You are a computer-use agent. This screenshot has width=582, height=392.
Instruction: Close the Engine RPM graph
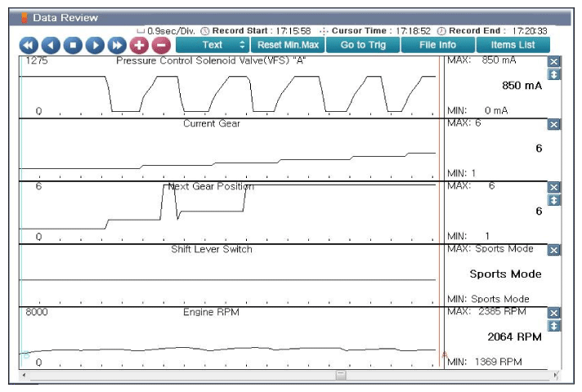pyautogui.click(x=553, y=313)
